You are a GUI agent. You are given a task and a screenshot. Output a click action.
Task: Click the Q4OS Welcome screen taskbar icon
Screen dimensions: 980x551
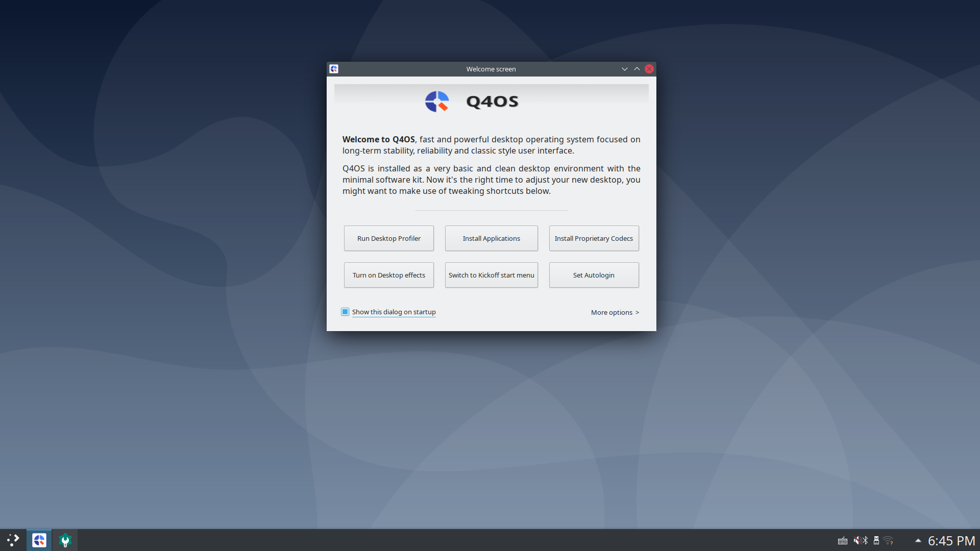coord(39,540)
